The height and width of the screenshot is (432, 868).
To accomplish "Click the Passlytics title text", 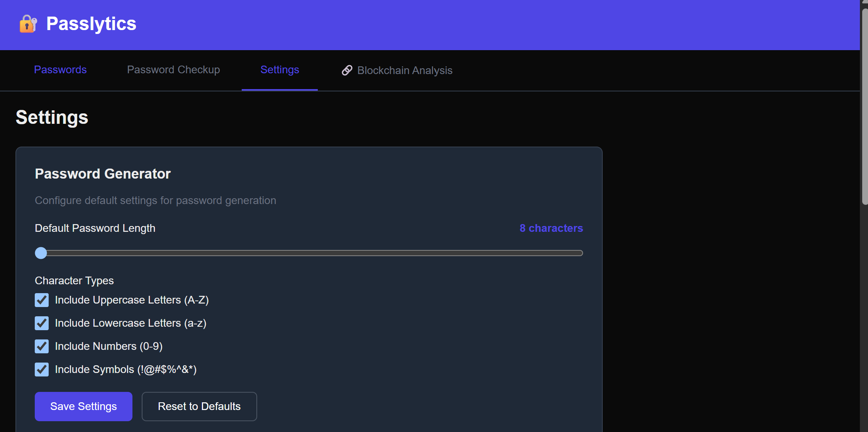I will 91,24.
